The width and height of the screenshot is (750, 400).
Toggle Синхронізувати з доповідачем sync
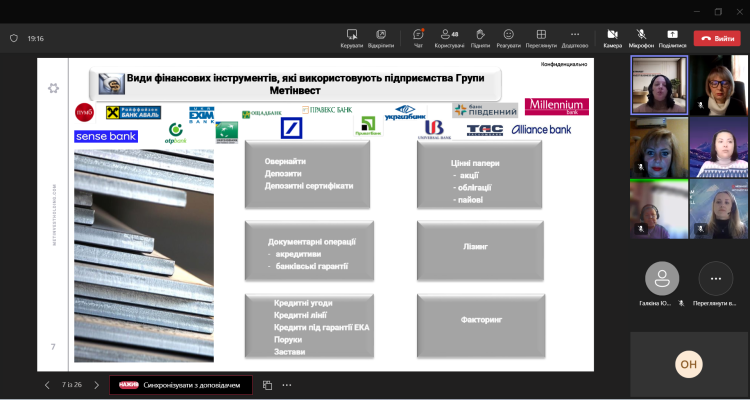click(181, 384)
